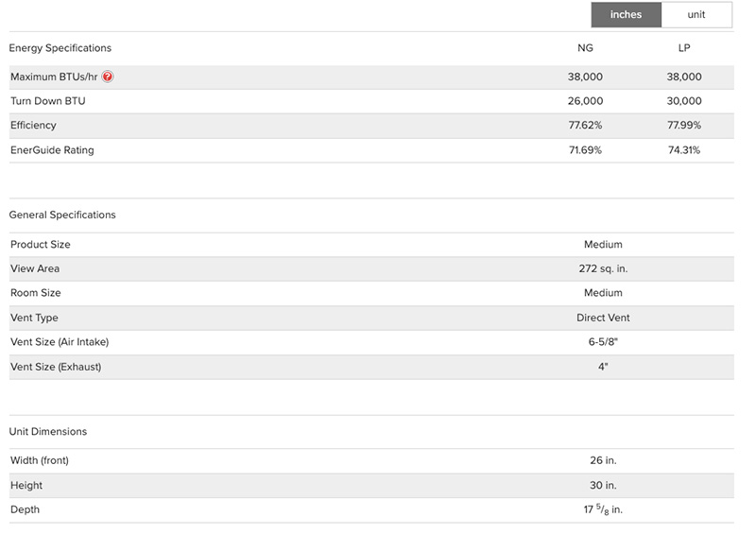This screenshot has height=534, width=756.
Task: Click the Energy Specifications section heading
Action: tap(60, 48)
